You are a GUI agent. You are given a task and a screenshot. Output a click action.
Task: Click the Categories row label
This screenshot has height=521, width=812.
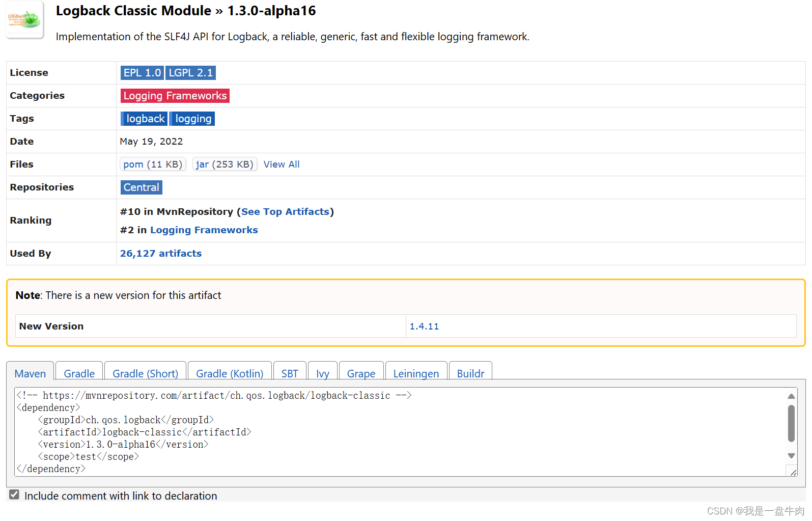click(37, 96)
